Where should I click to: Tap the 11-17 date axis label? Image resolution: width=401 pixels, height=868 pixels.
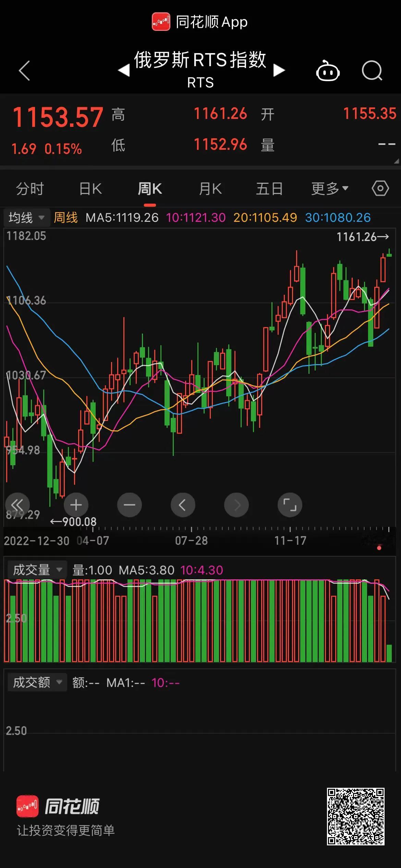click(290, 541)
